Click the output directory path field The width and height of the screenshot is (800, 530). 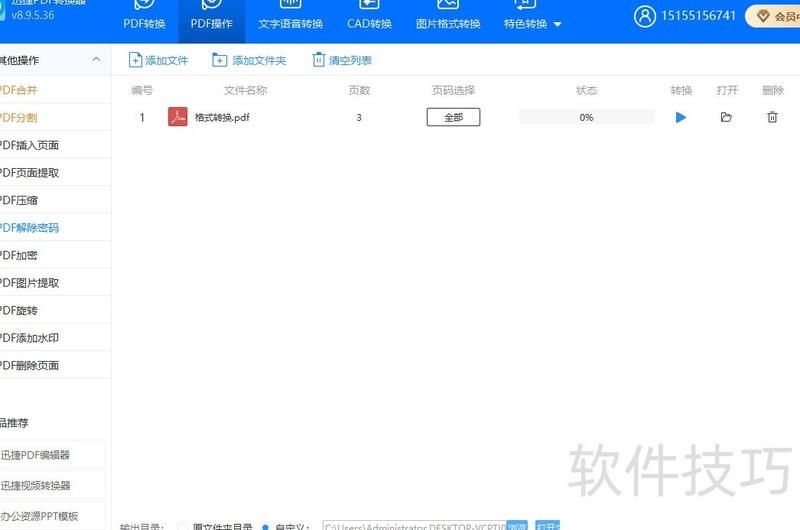(x=414, y=526)
